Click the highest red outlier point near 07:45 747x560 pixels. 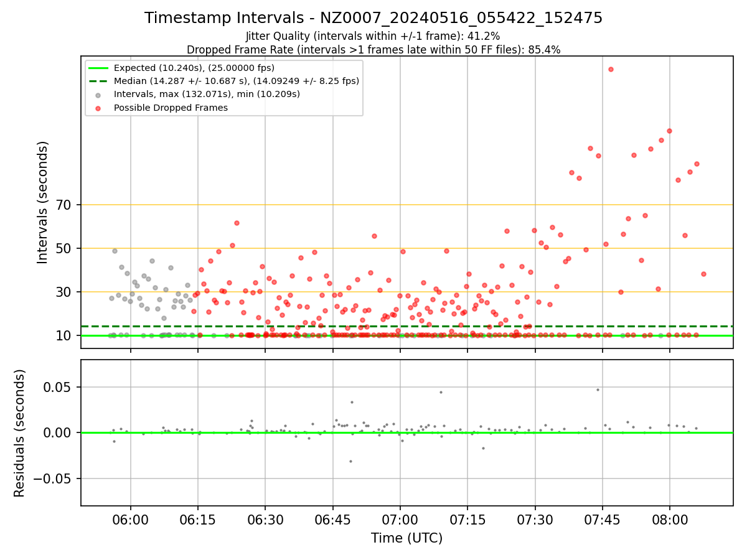point(611,69)
